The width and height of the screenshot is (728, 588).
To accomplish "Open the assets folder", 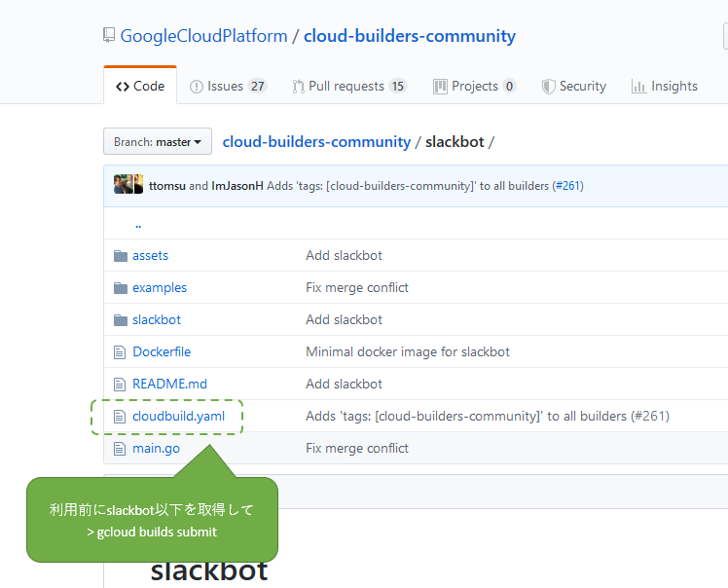I will tap(151, 255).
